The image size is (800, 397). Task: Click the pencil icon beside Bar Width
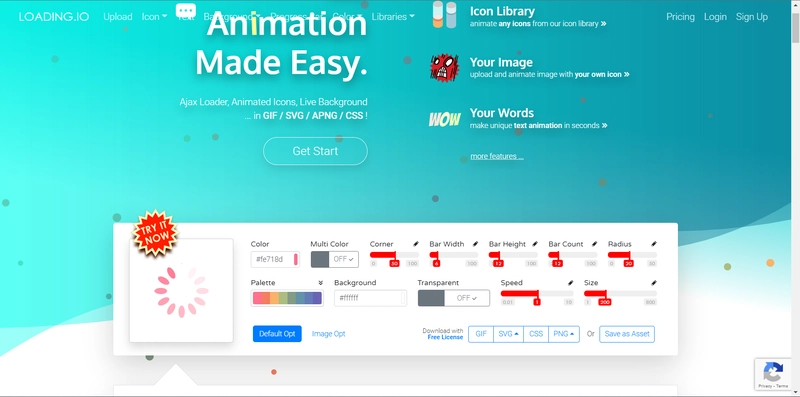(476, 244)
